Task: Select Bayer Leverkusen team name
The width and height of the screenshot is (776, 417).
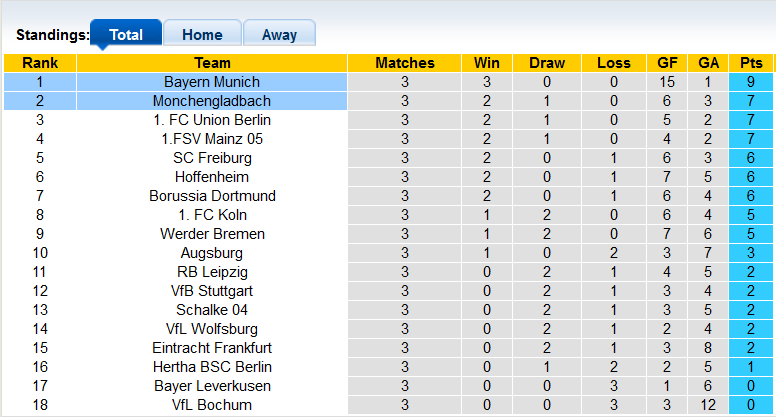Action: 212,386
